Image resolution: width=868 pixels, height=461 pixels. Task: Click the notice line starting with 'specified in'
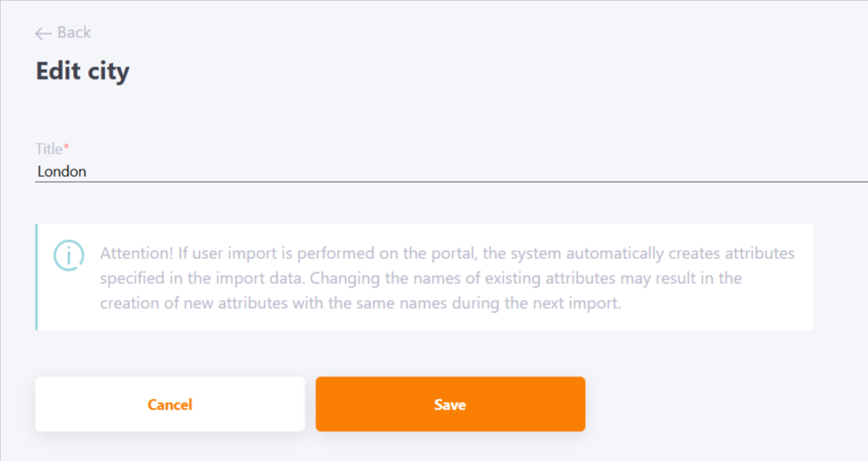421,278
